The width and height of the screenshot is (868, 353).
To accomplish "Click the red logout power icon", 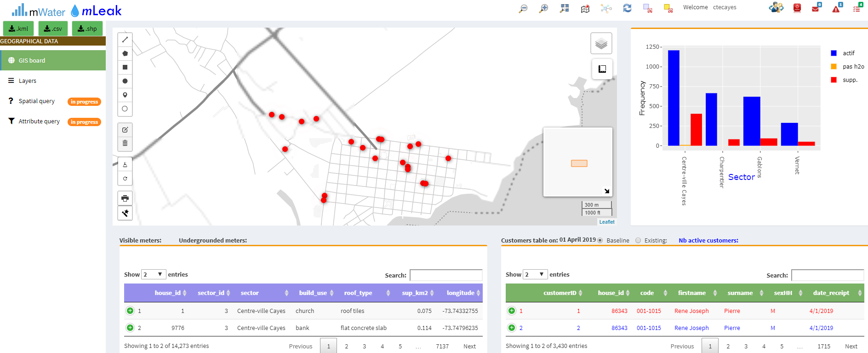I will coord(797,8).
